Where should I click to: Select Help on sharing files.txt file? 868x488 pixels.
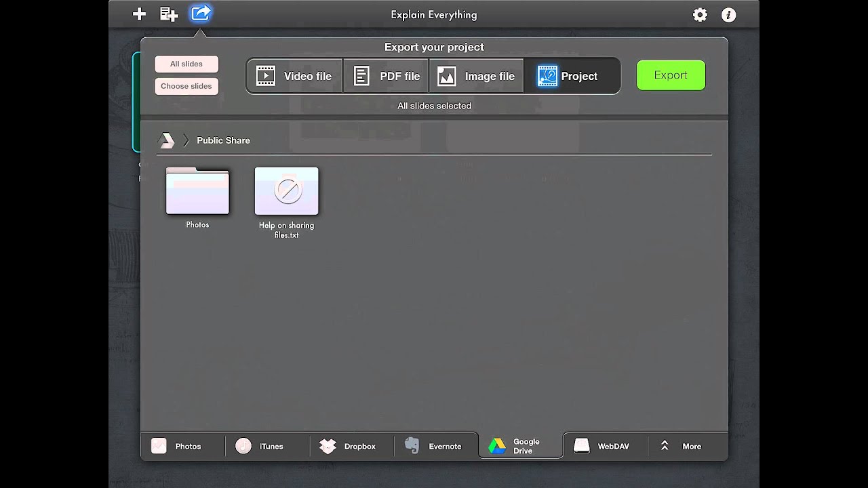286,191
